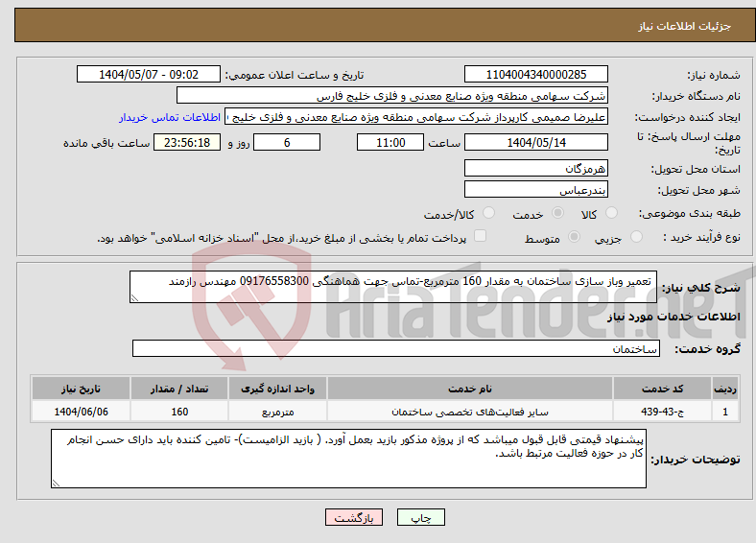Click the واحد اندازه گیری column header
The height and width of the screenshot is (543, 756).
(277, 389)
